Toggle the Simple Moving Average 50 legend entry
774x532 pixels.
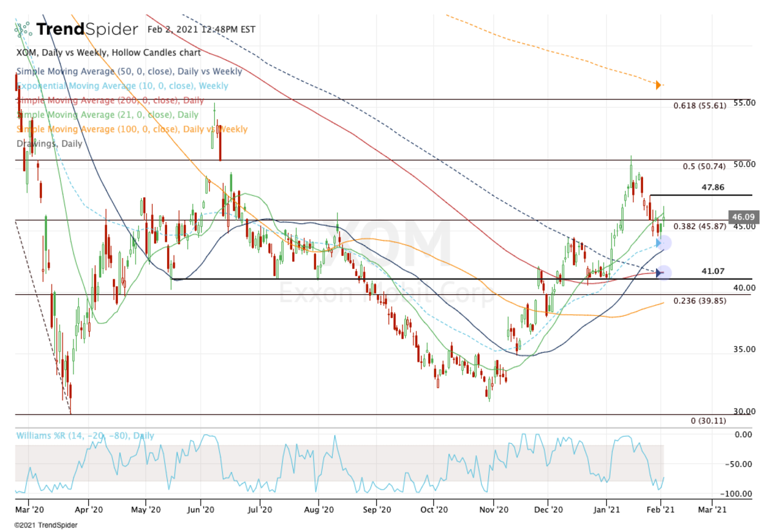point(129,72)
